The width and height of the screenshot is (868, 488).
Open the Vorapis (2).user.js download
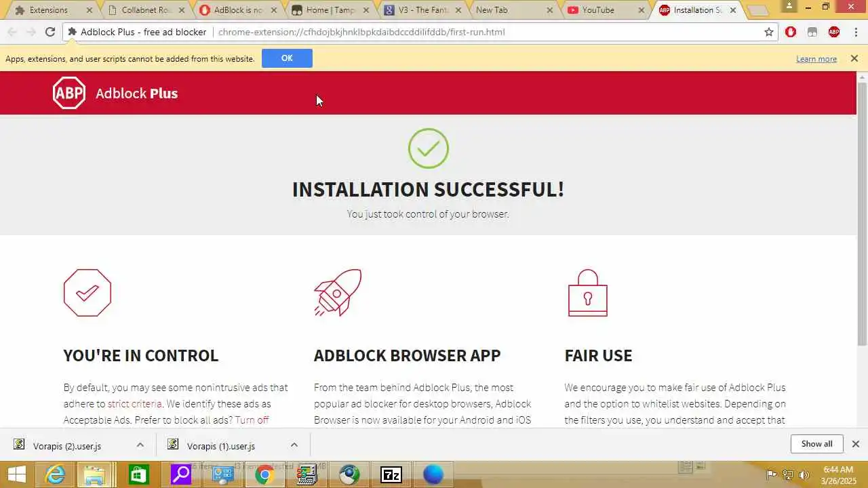coord(67,445)
